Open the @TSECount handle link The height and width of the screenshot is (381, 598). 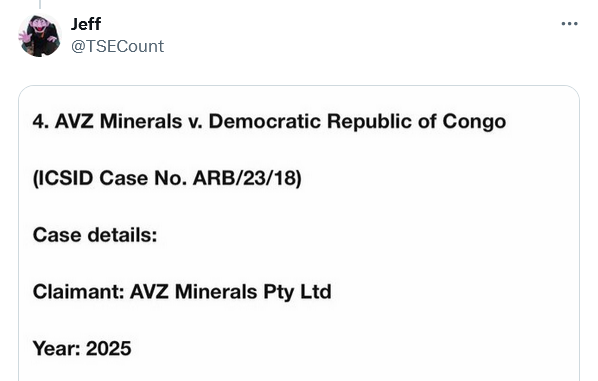pos(117,47)
